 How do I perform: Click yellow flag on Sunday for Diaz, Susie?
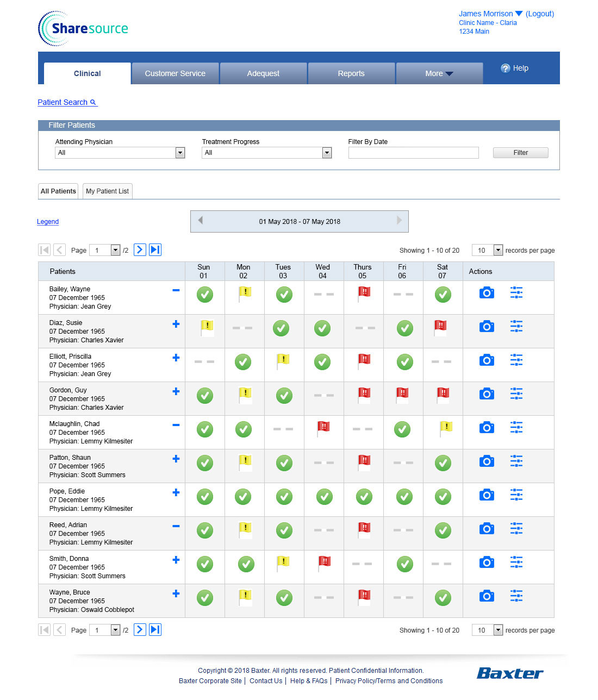click(x=207, y=328)
